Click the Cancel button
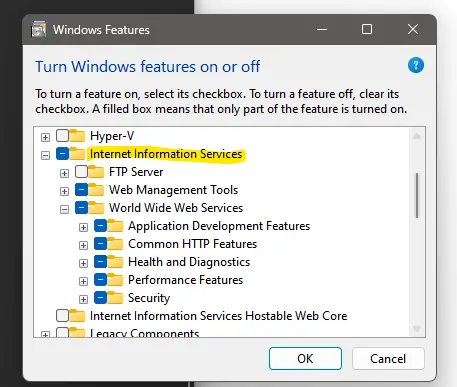Image resolution: width=457 pixels, height=387 pixels. [x=388, y=359]
